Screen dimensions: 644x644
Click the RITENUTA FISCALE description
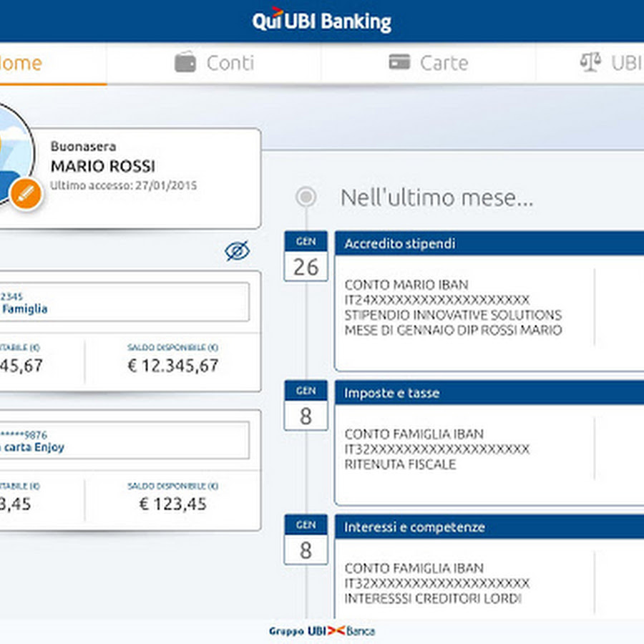[x=401, y=464]
